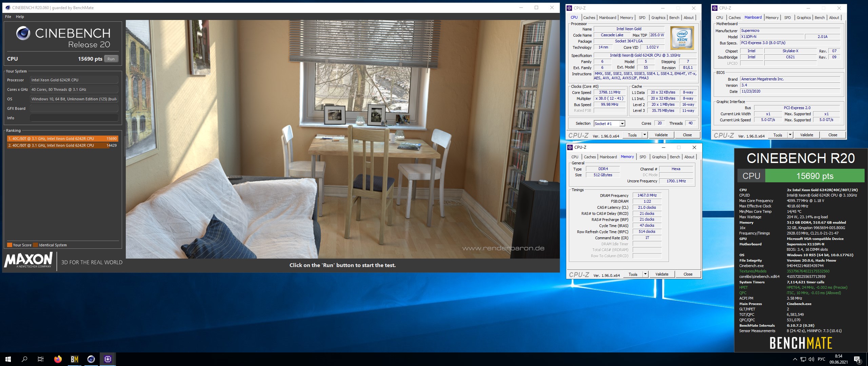The image size is (868, 366).
Task: Click Close in CPU-Z Memory window
Action: point(688,274)
